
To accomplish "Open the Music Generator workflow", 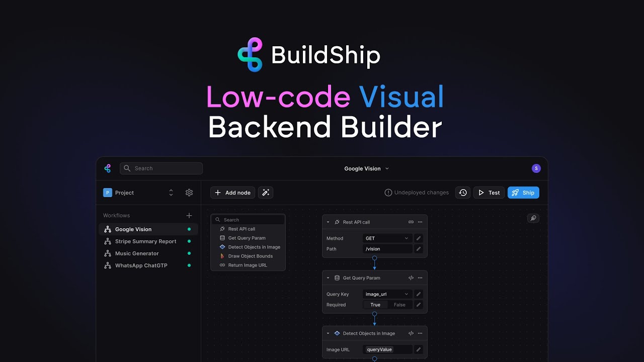I will (x=148, y=253).
